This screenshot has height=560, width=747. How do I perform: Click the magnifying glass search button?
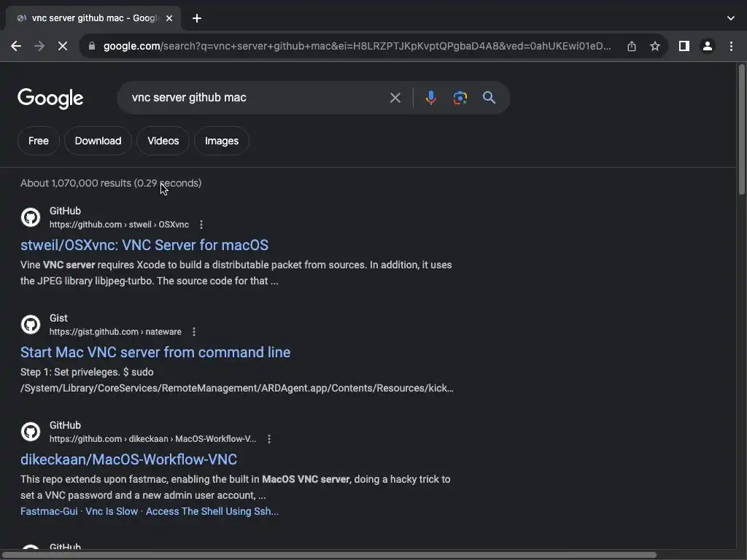pyautogui.click(x=489, y=98)
